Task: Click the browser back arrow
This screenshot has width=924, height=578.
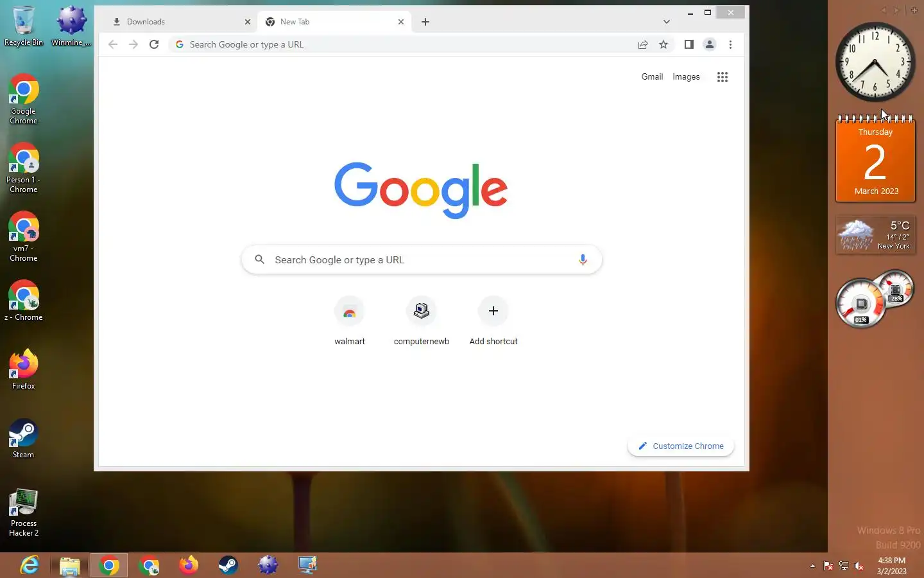Action: click(x=113, y=44)
